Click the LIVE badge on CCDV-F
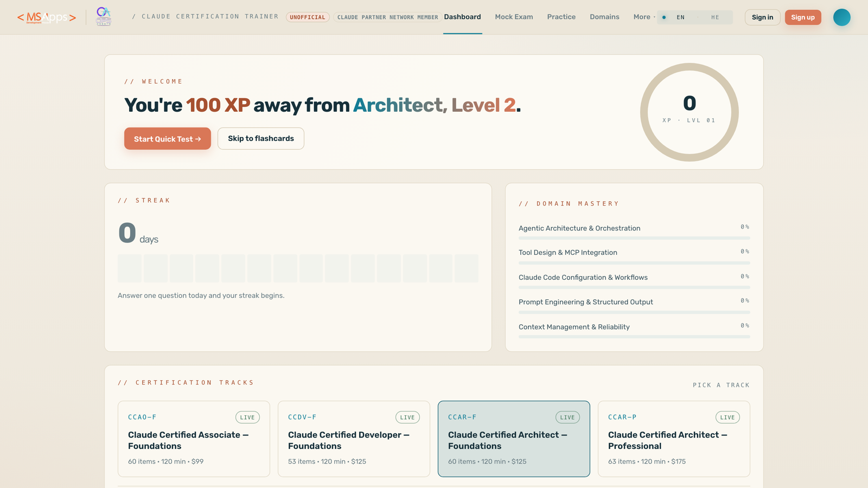The width and height of the screenshot is (868, 488). (x=407, y=418)
